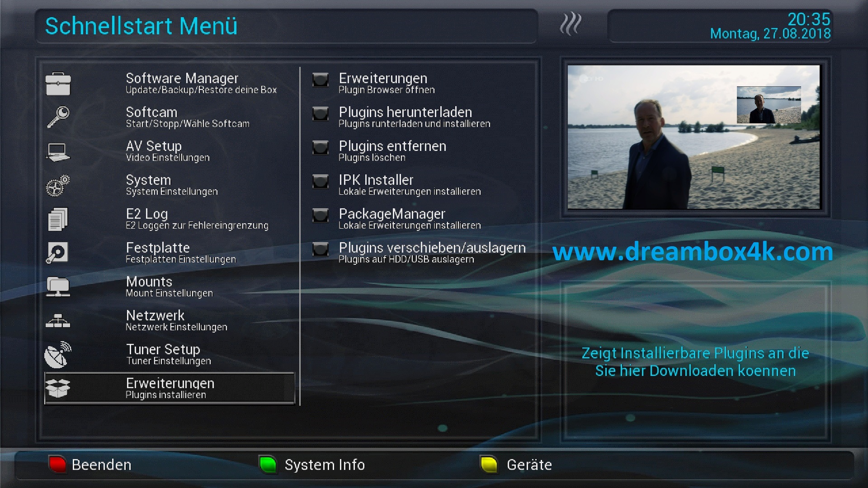Screen dimensions: 868x488
Task: Choose Plugins herunterladen submenu item
Action: pos(419,117)
